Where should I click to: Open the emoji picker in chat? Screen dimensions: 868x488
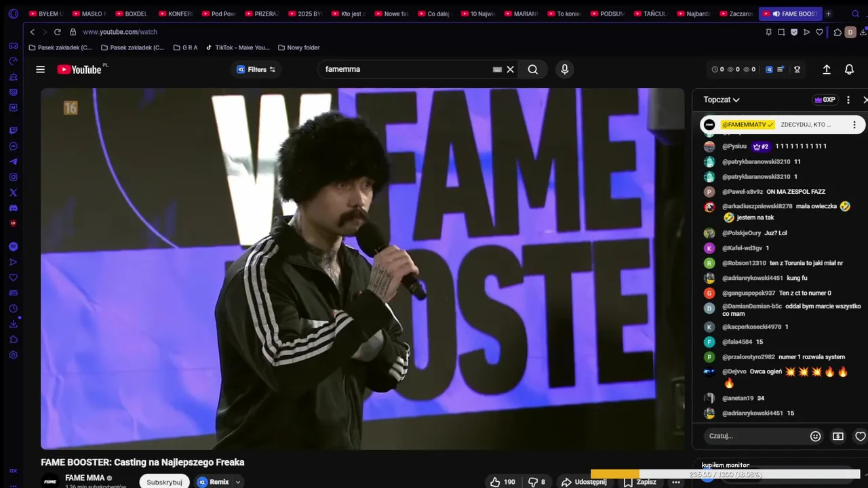(815, 436)
